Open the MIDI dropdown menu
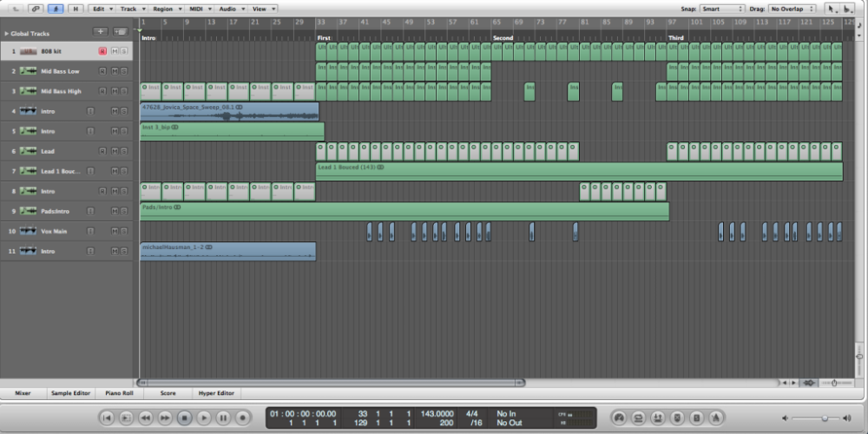 200,9
